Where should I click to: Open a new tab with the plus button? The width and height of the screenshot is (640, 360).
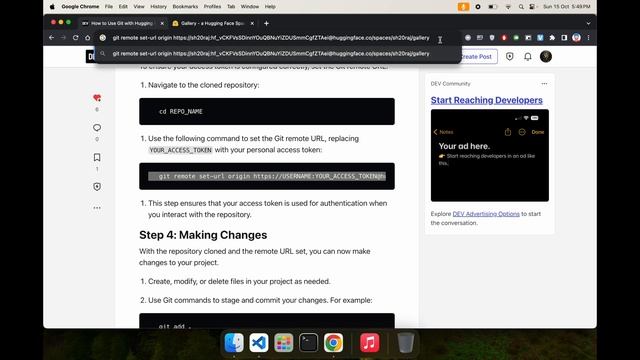[x=266, y=23]
